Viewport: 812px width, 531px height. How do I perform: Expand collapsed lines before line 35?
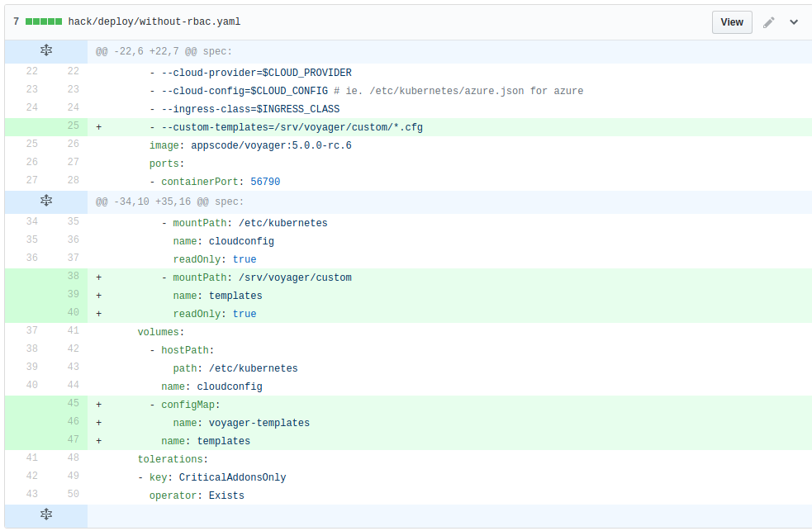[x=46, y=201]
